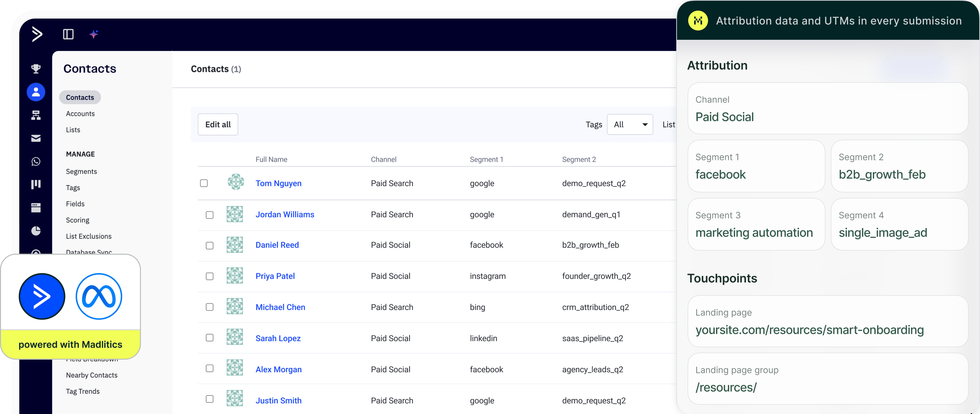Open Accounts in the left menu
Viewport: 980px width, 414px height.
tap(80, 114)
